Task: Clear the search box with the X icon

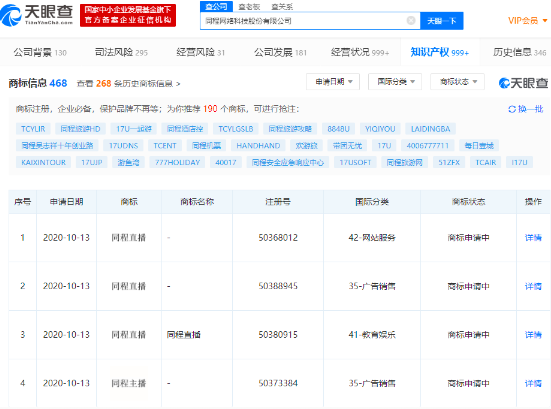Action: 411,21
